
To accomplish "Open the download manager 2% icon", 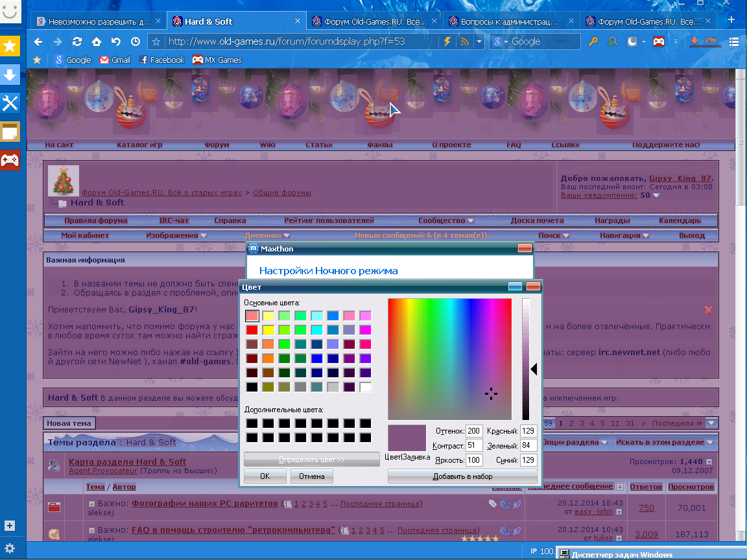I will [x=704, y=41].
